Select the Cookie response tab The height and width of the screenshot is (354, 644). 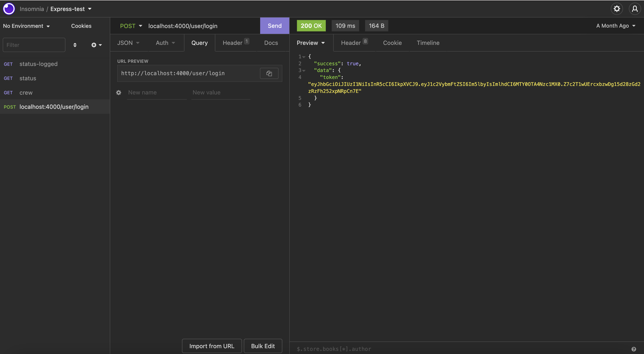point(392,43)
